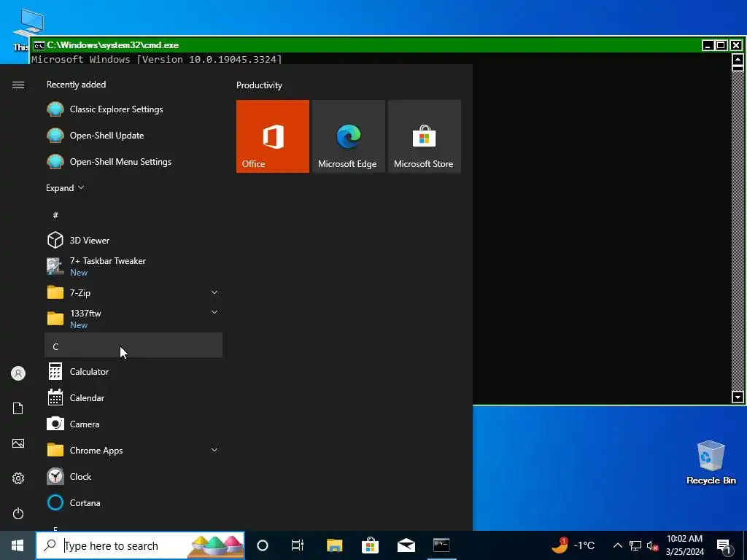747x560 pixels.
Task: Click the Productivity group heading
Action: click(x=259, y=85)
